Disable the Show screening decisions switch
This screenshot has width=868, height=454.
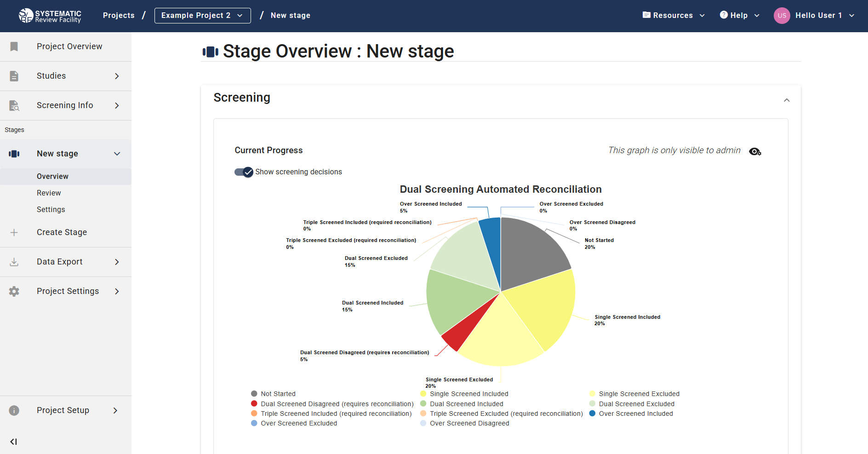(243, 172)
